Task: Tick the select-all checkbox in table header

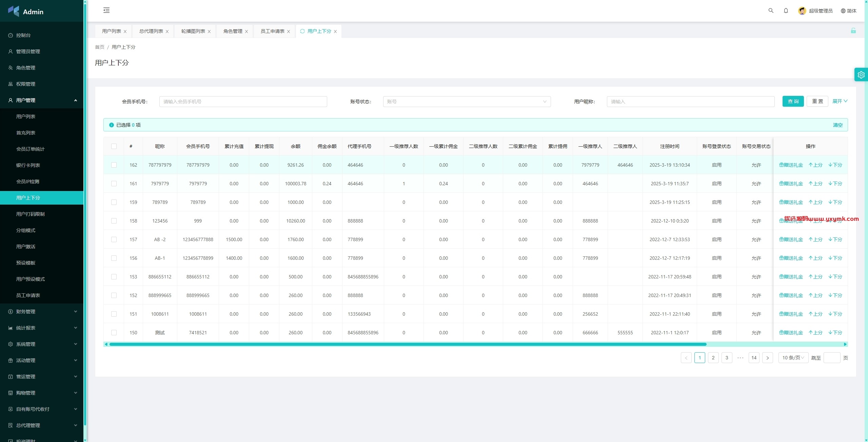Action: click(x=114, y=146)
